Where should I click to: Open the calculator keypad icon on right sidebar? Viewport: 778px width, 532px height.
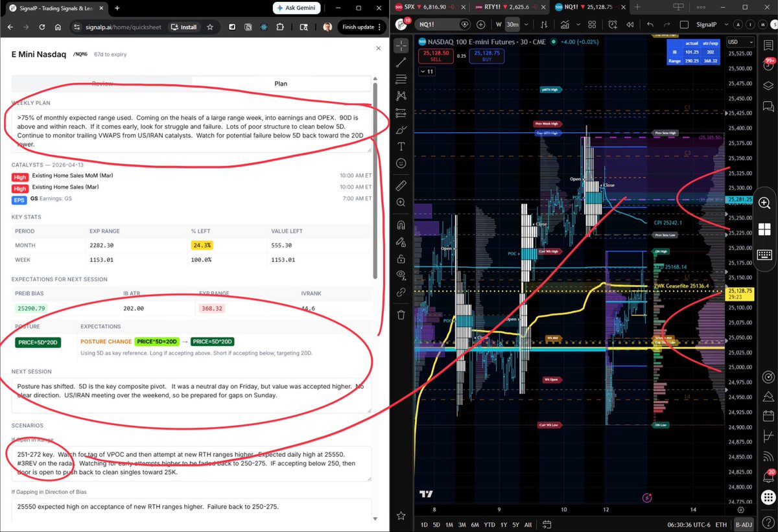764,254
